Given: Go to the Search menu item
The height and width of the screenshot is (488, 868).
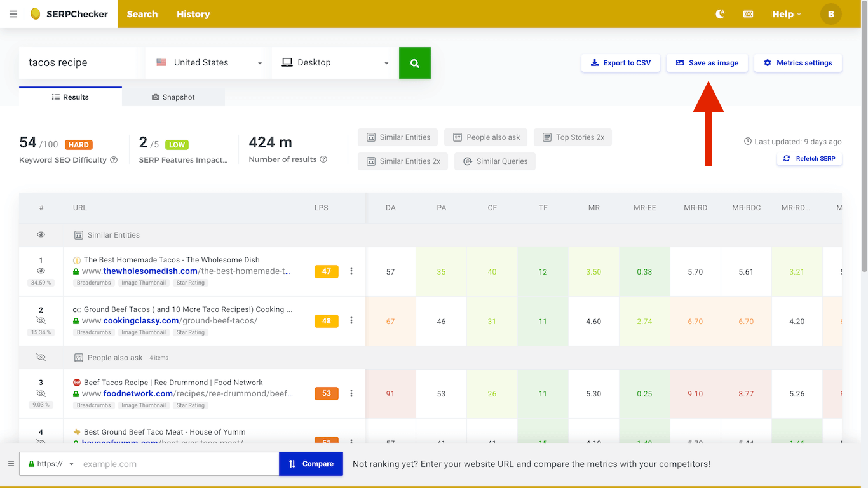Looking at the screenshot, I should [142, 14].
